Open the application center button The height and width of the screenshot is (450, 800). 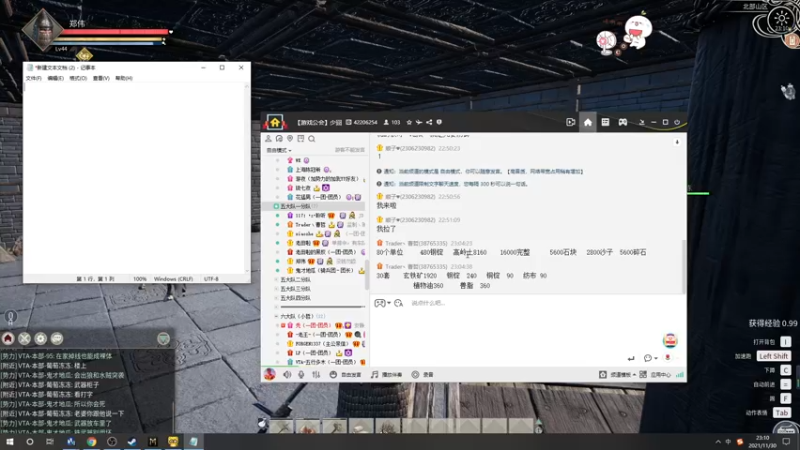click(656, 374)
